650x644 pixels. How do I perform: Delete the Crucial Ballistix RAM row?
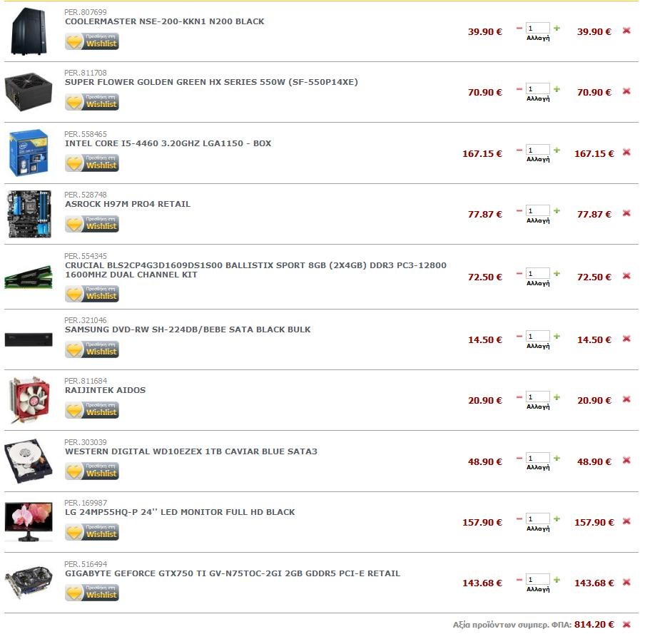[626, 276]
